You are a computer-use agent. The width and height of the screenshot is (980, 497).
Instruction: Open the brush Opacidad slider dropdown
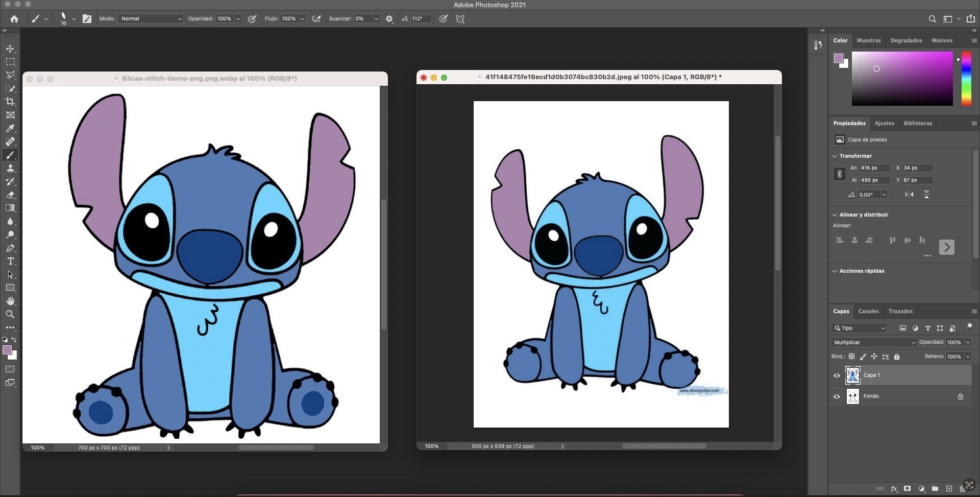238,19
